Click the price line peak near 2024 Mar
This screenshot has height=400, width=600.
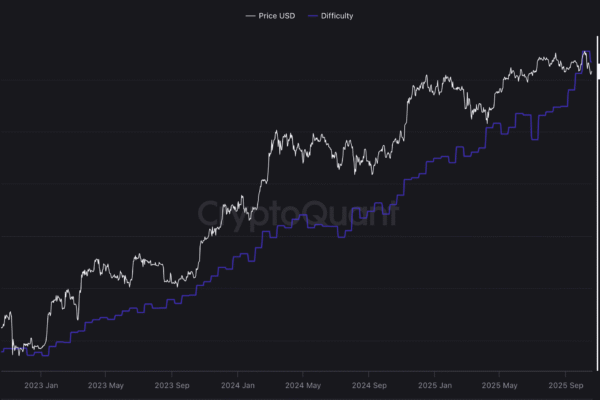point(277,131)
